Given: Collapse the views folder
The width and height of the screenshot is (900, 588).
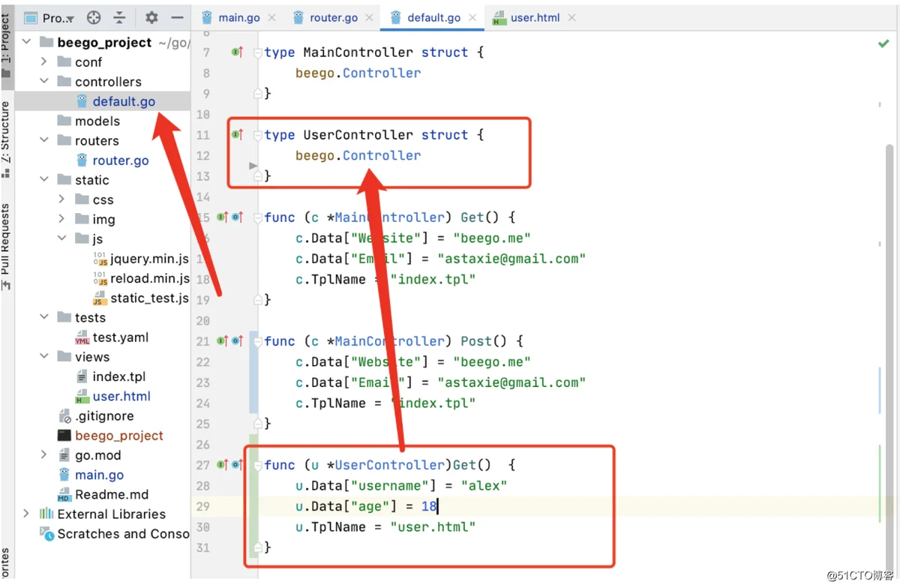Looking at the screenshot, I should coord(44,356).
